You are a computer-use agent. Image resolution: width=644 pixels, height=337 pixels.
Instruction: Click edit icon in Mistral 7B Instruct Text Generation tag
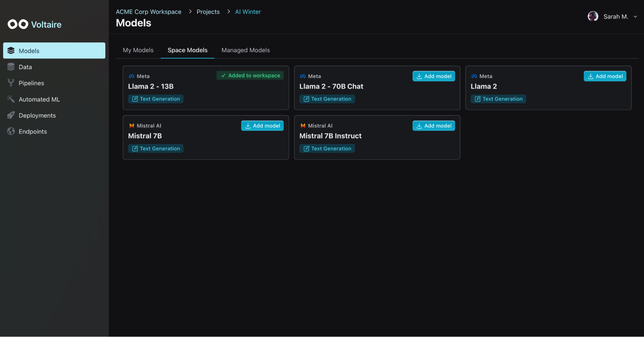(x=306, y=149)
